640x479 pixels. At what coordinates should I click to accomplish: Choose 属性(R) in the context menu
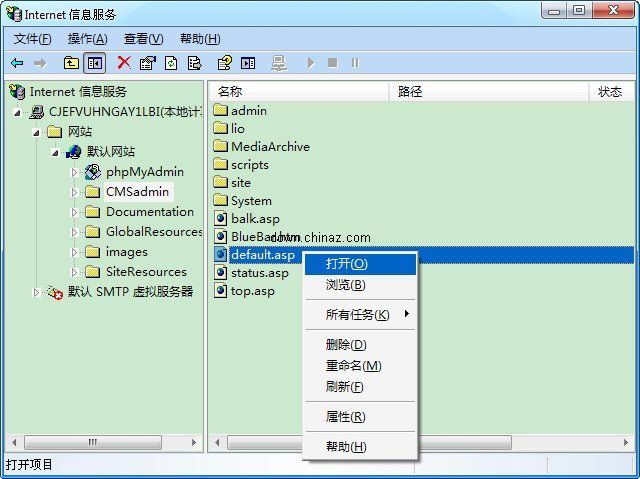coord(360,417)
